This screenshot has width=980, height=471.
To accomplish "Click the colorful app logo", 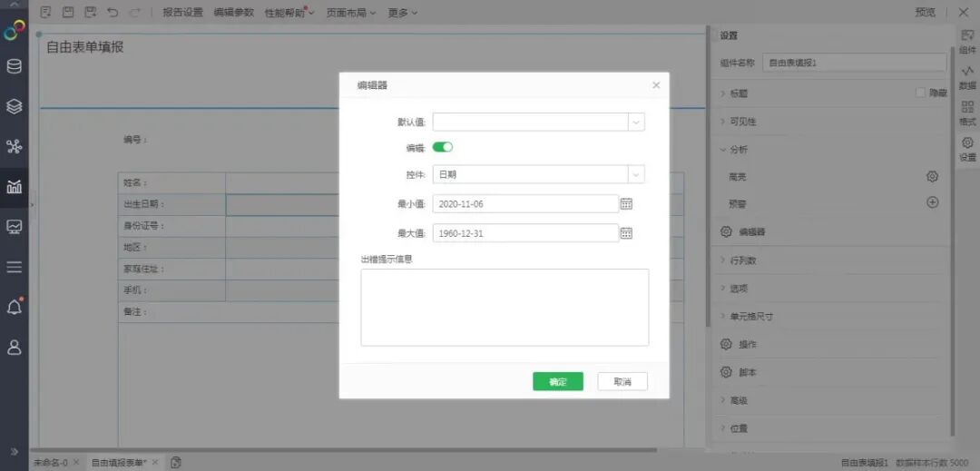I will tap(15, 29).
